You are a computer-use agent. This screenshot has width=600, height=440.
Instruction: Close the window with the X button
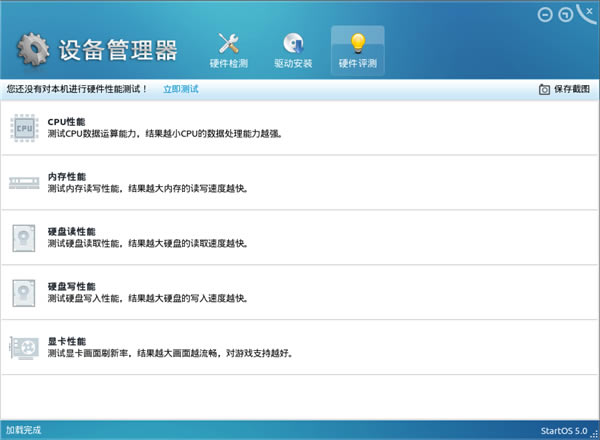[589, 13]
